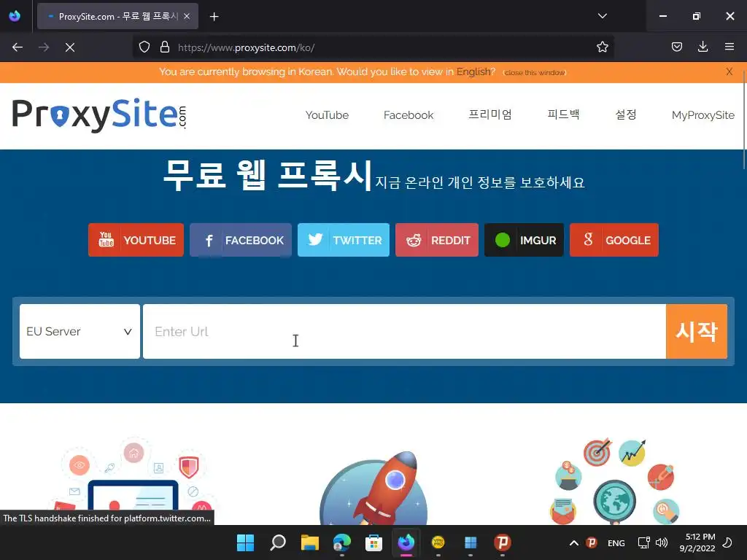Viewport: 747px width, 560px height.
Task: Open the red P app taskbar icon
Action: coord(502,542)
